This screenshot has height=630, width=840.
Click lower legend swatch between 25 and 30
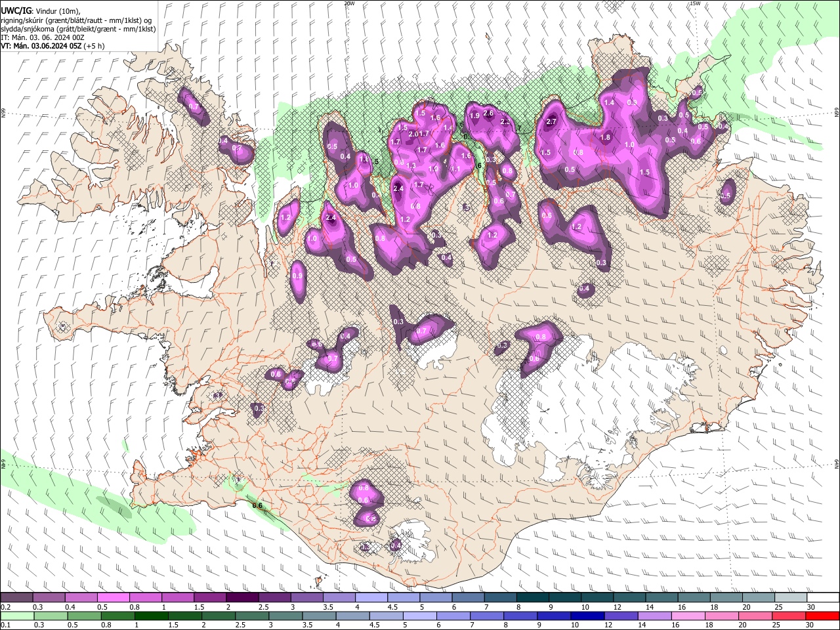[x=788, y=616]
